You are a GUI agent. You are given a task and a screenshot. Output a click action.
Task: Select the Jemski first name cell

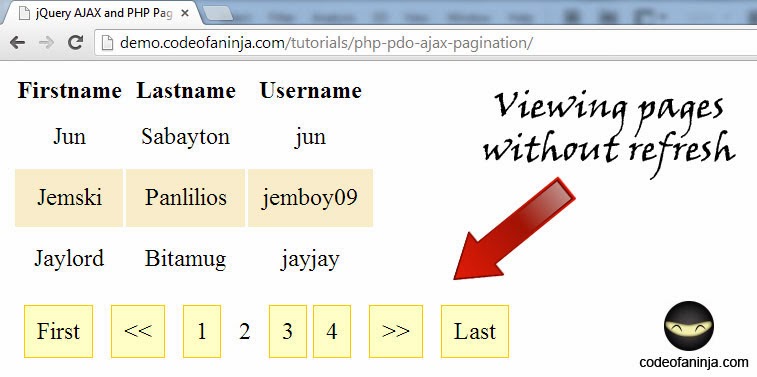point(69,197)
